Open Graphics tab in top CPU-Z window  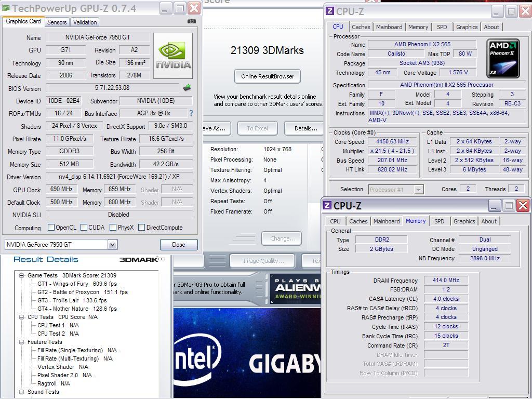[467, 27]
